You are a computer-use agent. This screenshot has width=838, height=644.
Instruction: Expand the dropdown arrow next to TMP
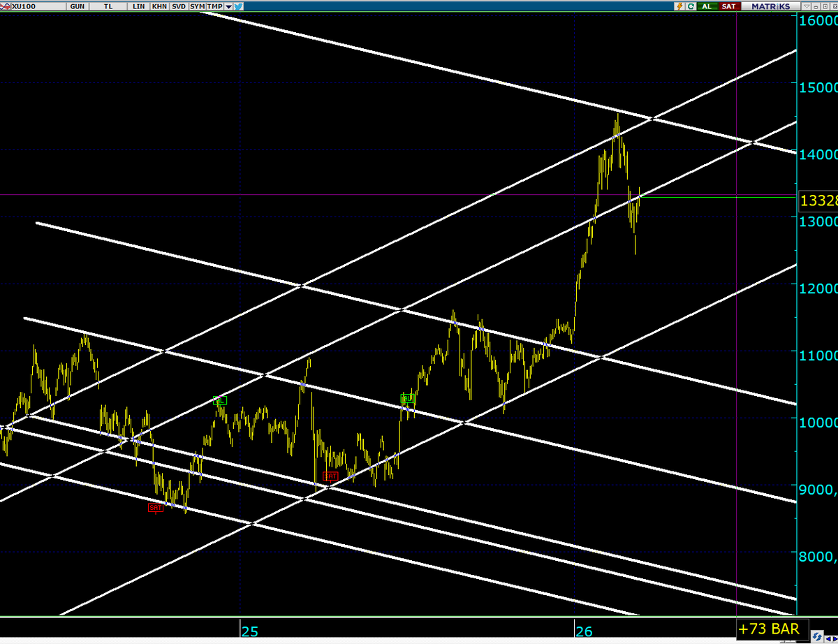point(228,7)
